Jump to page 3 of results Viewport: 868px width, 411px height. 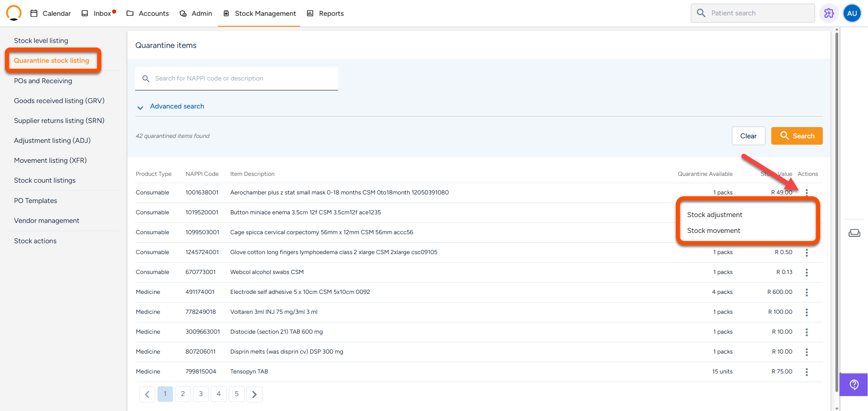tap(201, 394)
